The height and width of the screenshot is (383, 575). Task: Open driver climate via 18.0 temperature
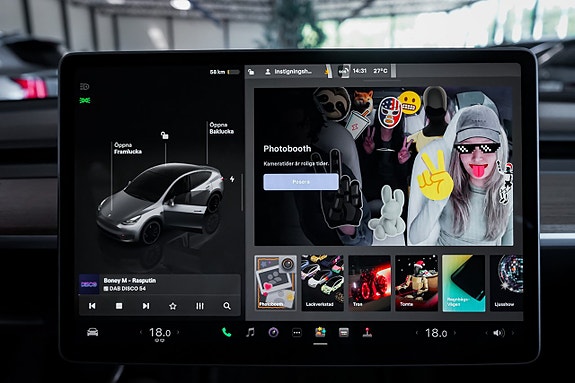160,333
